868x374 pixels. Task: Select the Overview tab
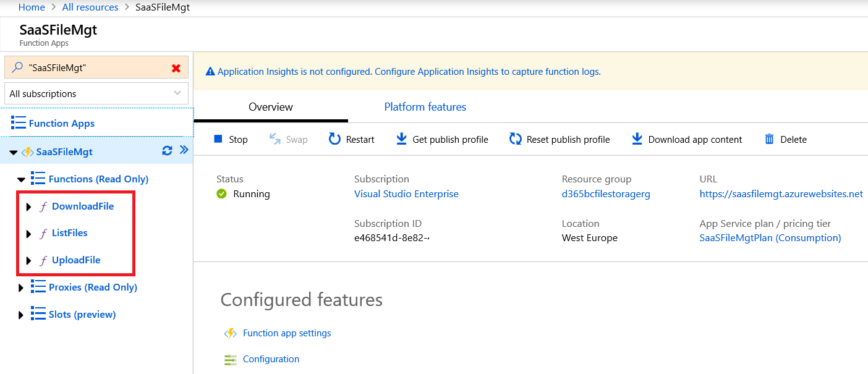[x=270, y=107]
